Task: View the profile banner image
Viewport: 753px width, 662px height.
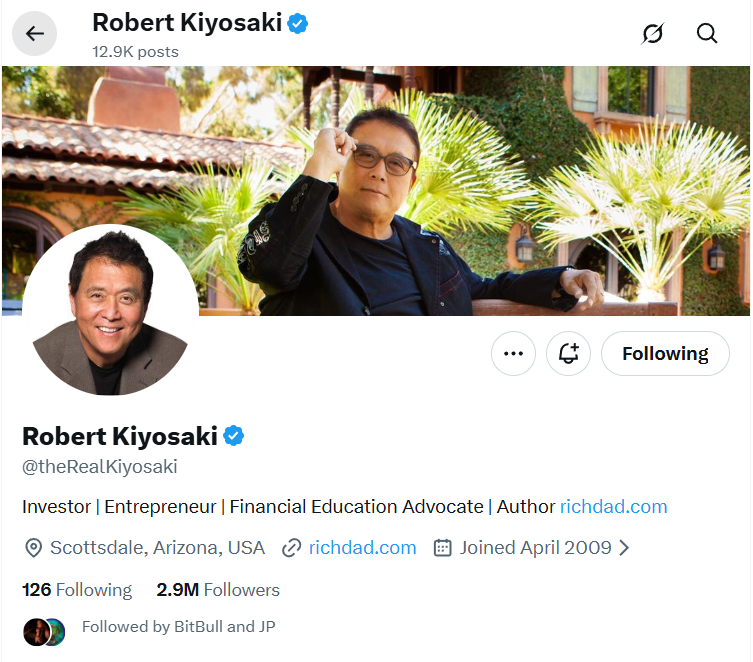Action: 450,150
